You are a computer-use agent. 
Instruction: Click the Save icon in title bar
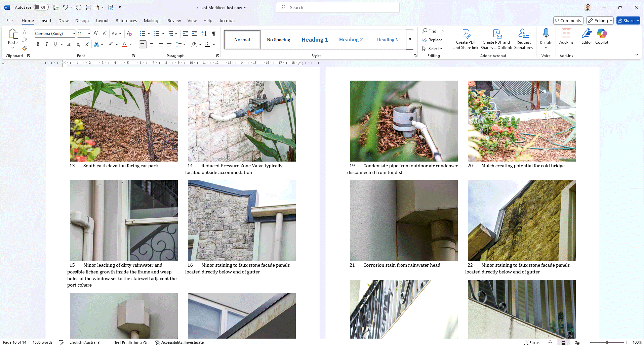(56, 7)
